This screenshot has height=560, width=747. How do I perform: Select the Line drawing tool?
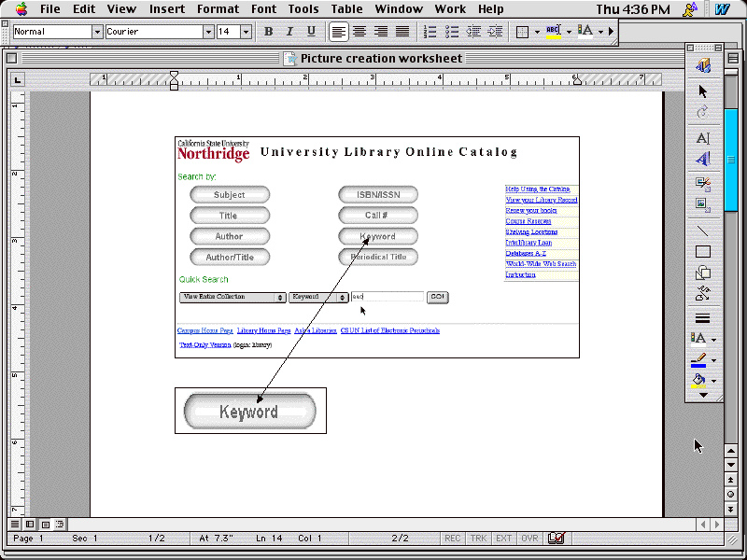tap(703, 231)
